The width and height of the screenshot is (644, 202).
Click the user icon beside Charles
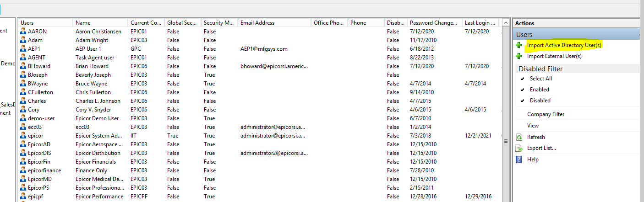coord(23,101)
